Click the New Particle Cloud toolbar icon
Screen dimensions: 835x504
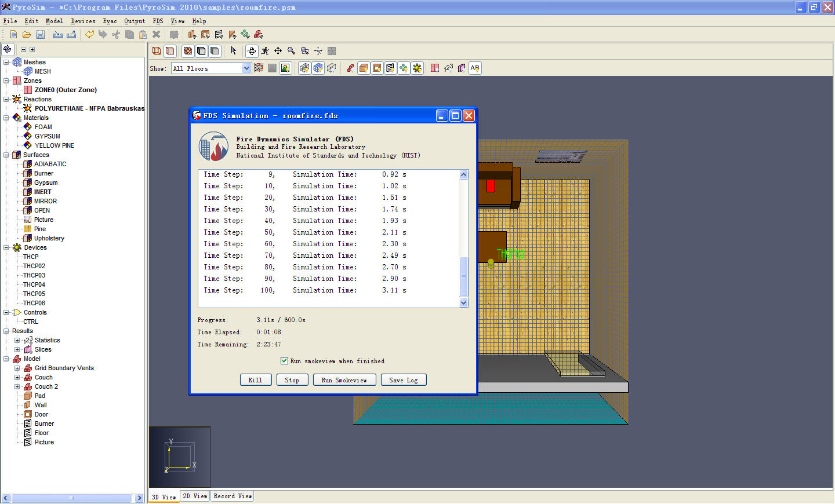coord(245,35)
